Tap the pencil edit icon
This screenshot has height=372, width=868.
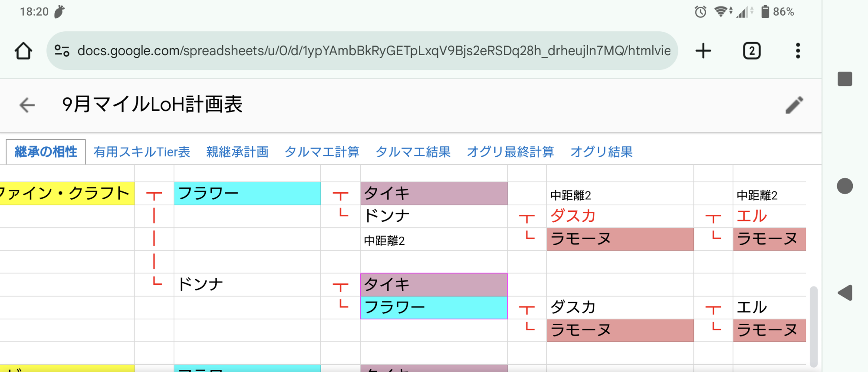tap(794, 105)
